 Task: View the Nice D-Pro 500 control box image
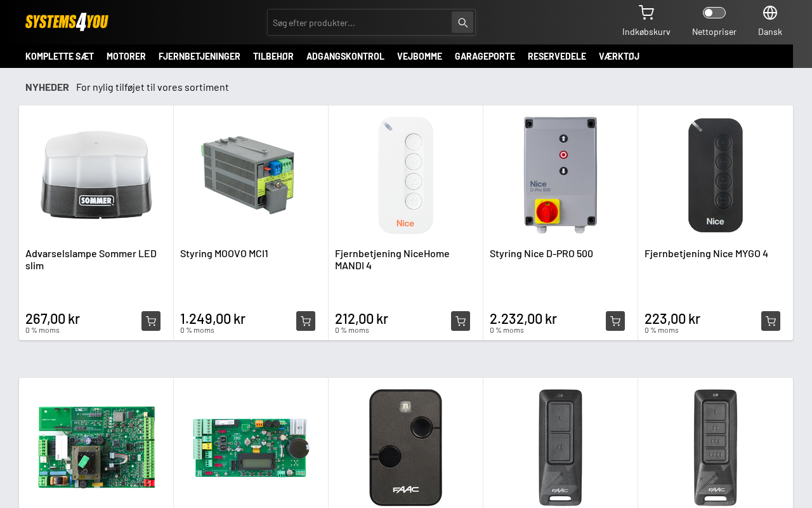pyautogui.click(x=560, y=175)
